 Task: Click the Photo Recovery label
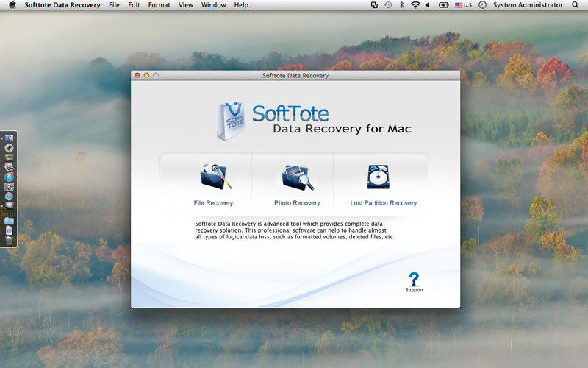297,203
